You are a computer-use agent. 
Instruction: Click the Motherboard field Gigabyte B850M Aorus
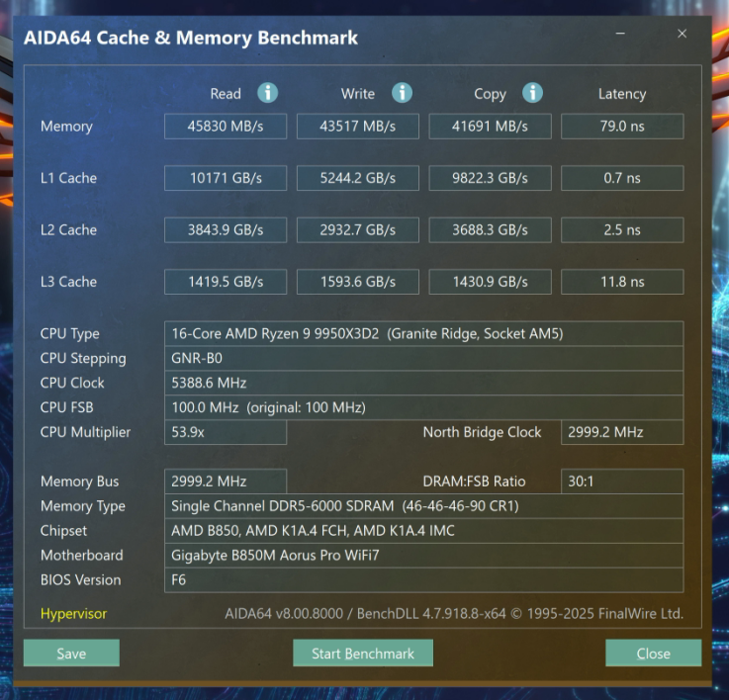pos(424,556)
